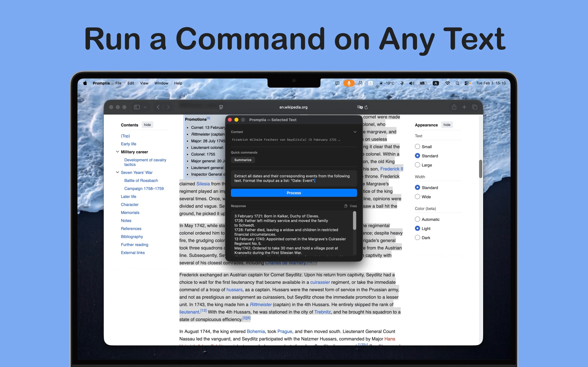Click the Safari reload page icon
This screenshot has height=367, width=588.
(366, 107)
